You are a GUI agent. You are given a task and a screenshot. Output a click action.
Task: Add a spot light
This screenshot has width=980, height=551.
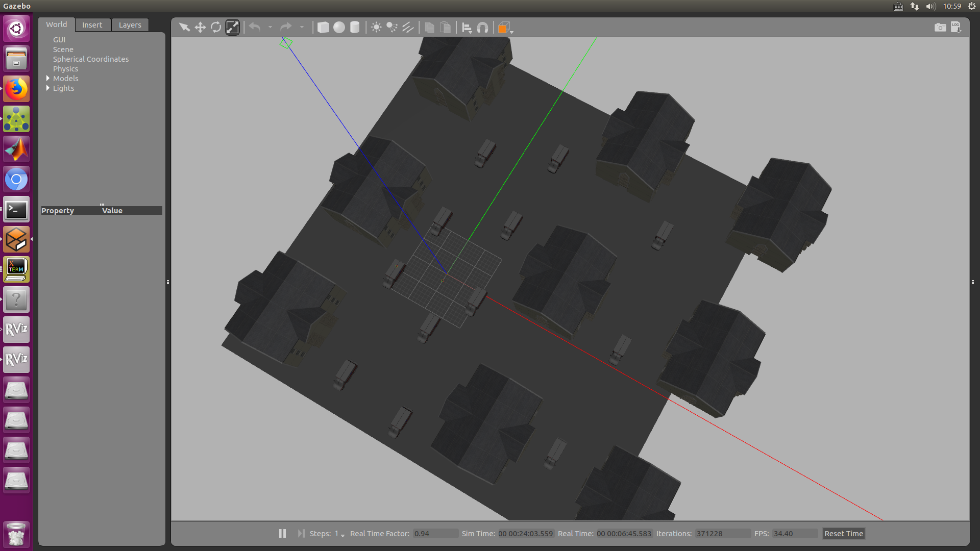point(392,28)
